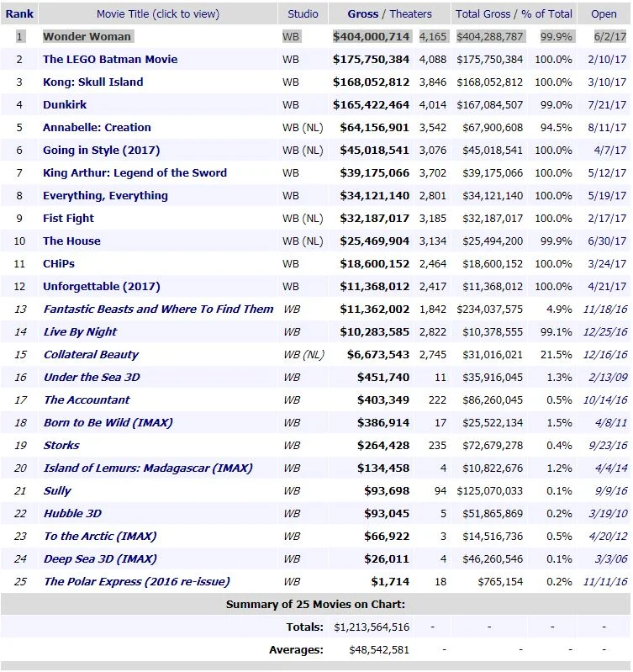
Task: Select Fantastic Beasts total $234,037,575
Action: (489, 309)
